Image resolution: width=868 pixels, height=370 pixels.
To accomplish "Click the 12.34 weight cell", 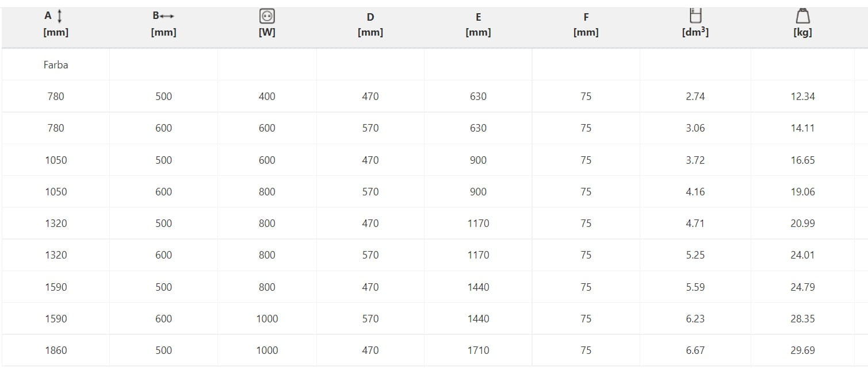I will [x=802, y=97].
